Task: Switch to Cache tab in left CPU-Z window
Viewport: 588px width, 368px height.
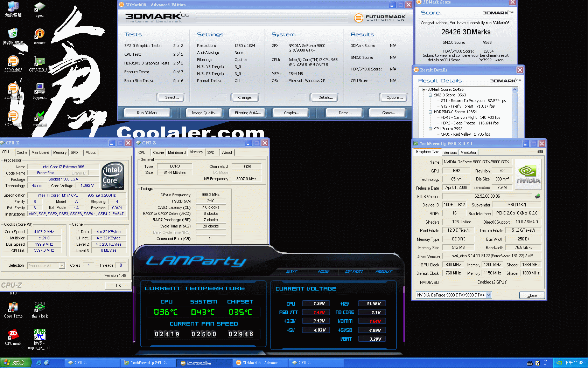Action: point(22,152)
